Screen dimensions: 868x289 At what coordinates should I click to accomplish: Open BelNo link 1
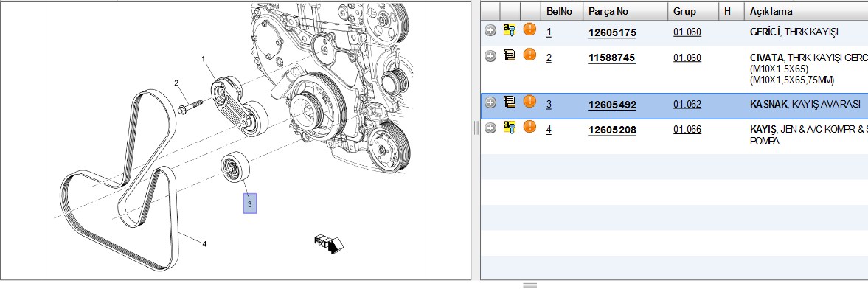point(549,32)
